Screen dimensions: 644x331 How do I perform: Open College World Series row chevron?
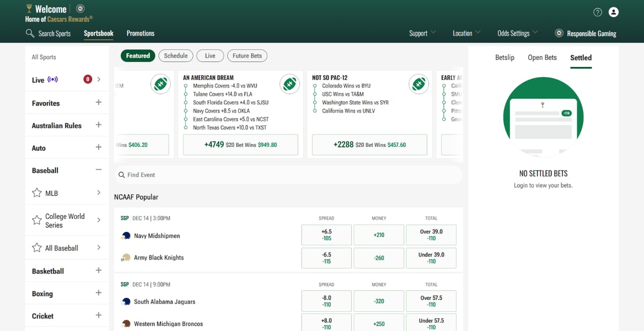click(x=99, y=220)
